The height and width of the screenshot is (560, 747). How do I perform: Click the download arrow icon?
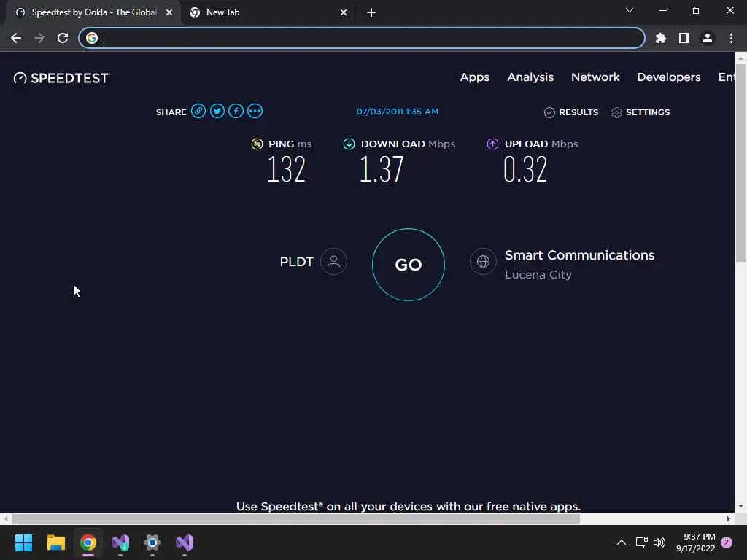pyautogui.click(x=349, y=144)
